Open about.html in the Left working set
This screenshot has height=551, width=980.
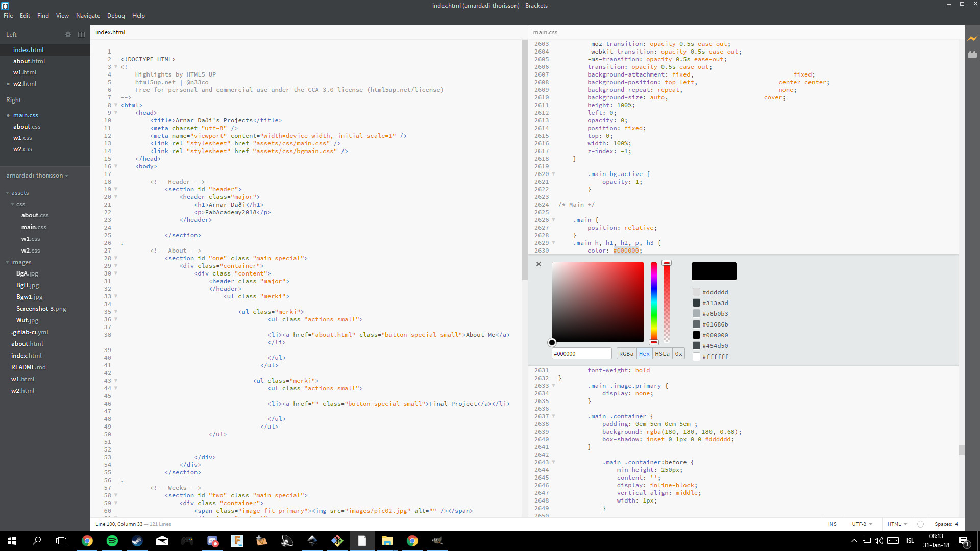tap(29, 61)
